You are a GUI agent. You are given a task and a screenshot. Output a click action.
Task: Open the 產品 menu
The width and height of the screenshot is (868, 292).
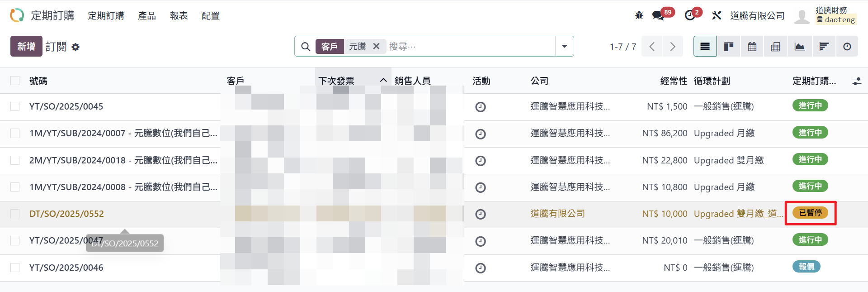coord(147,16)
